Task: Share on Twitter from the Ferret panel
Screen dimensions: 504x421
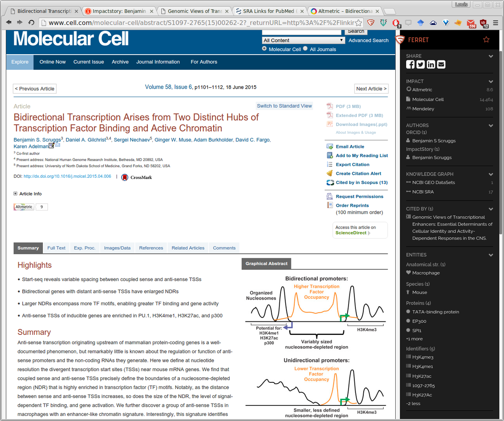Action: [420, 64]
